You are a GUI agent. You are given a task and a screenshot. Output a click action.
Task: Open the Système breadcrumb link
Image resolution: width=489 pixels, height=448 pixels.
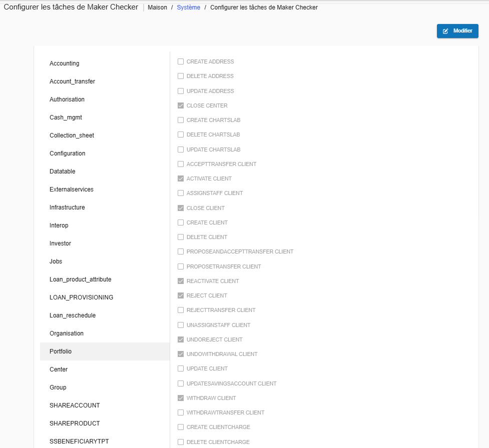[x=188, y=7]
